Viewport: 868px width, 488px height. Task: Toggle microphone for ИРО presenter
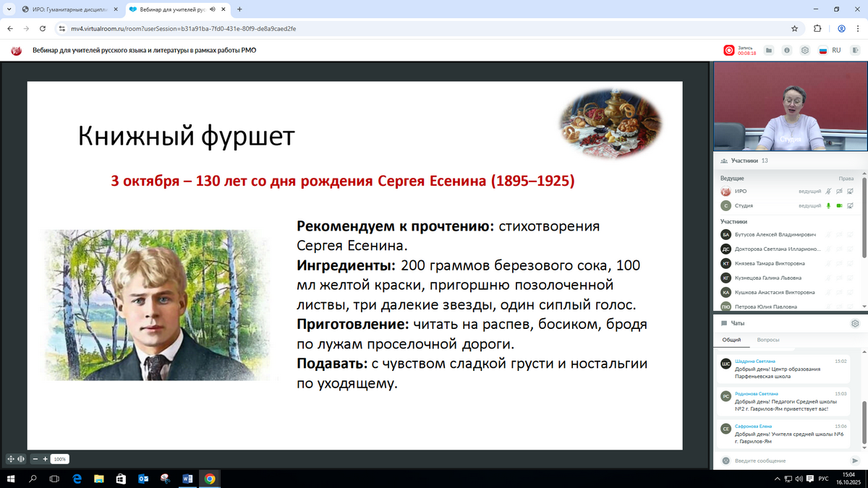[x=829, y=192]
